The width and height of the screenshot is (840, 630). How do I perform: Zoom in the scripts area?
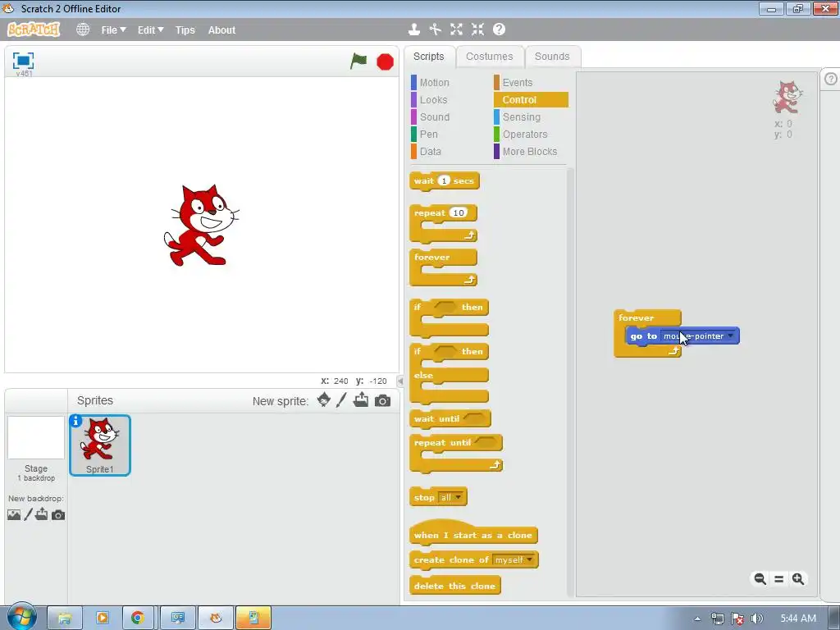tap(797, 578)
